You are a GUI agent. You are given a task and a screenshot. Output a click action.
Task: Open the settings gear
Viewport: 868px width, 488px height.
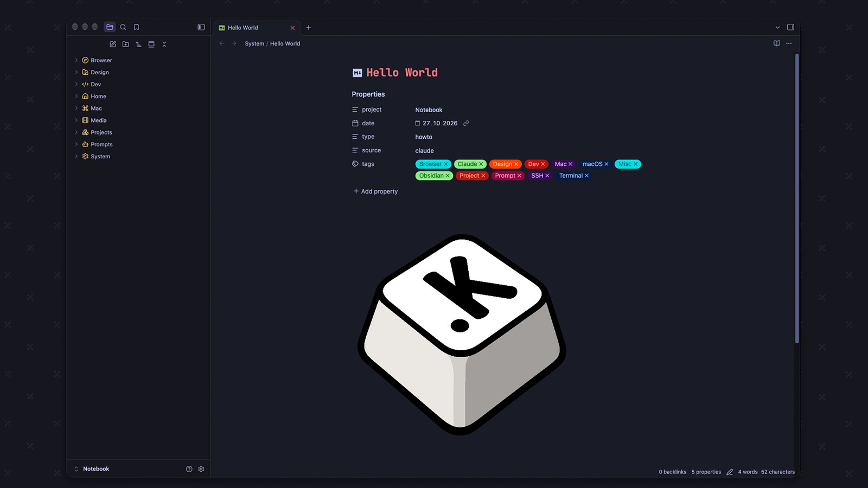201,469
